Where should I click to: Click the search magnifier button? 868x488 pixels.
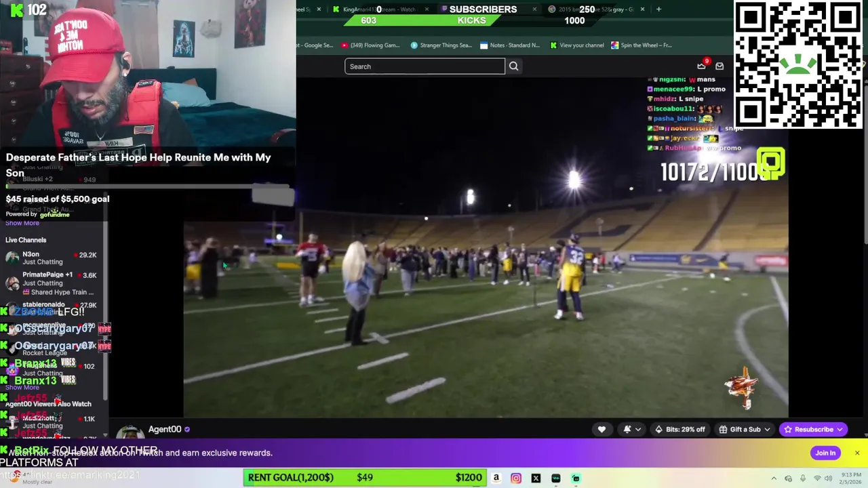coord(513,66)
